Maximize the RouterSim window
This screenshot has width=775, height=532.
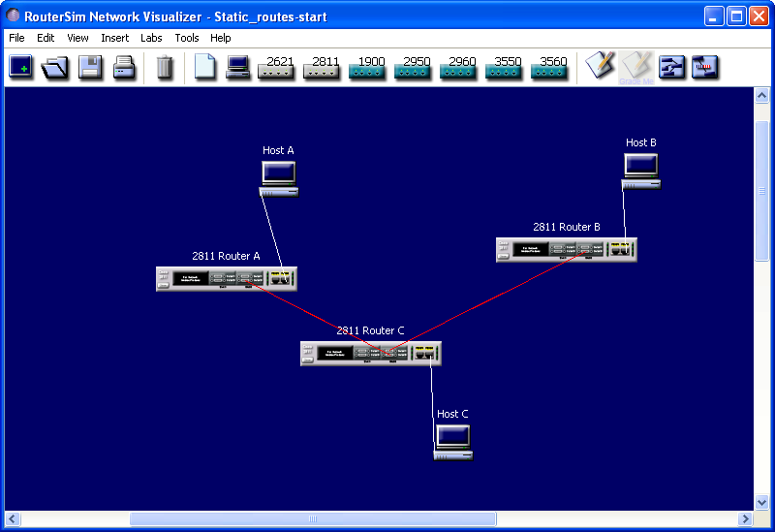pyautogui.click(x=736, y=16)
